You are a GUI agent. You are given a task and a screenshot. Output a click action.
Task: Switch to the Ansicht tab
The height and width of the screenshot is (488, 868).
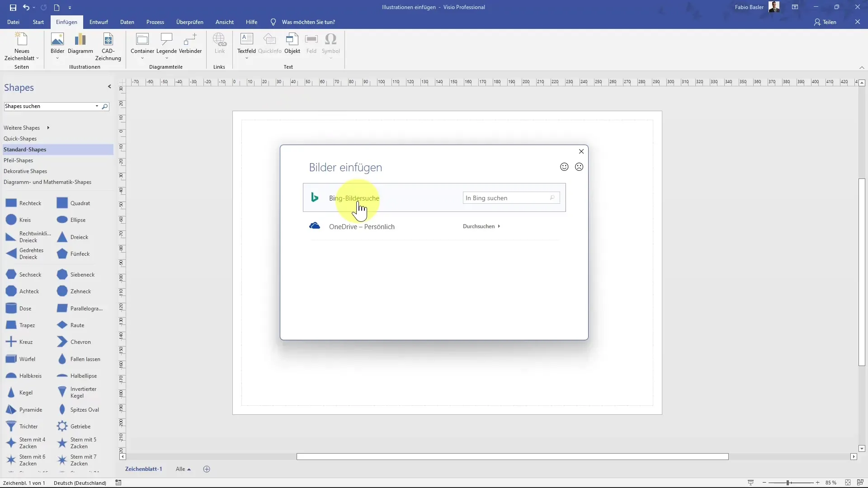coord(225,22)
